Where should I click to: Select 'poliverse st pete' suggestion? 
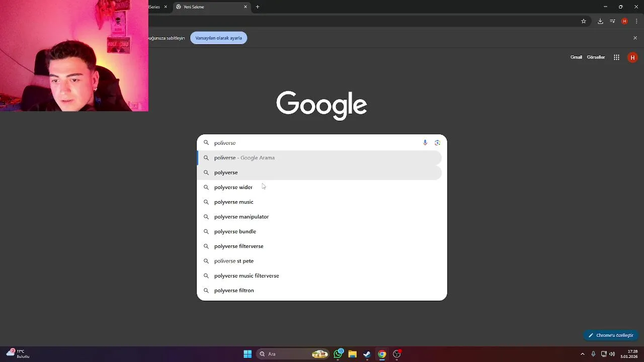click(320, 261)
